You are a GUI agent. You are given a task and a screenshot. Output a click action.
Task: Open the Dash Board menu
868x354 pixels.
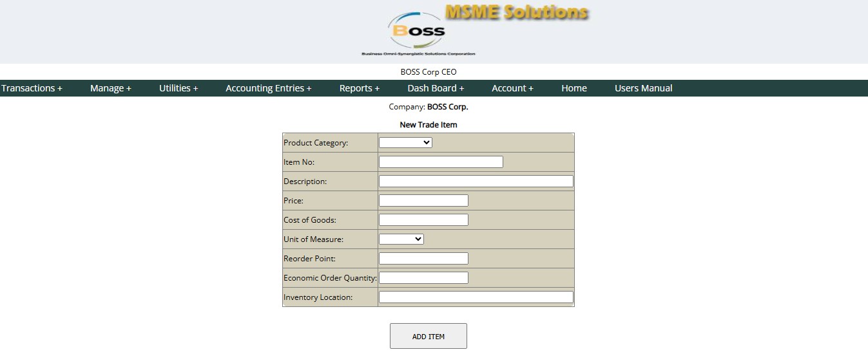pyautogui.click(x=436, y=88)
